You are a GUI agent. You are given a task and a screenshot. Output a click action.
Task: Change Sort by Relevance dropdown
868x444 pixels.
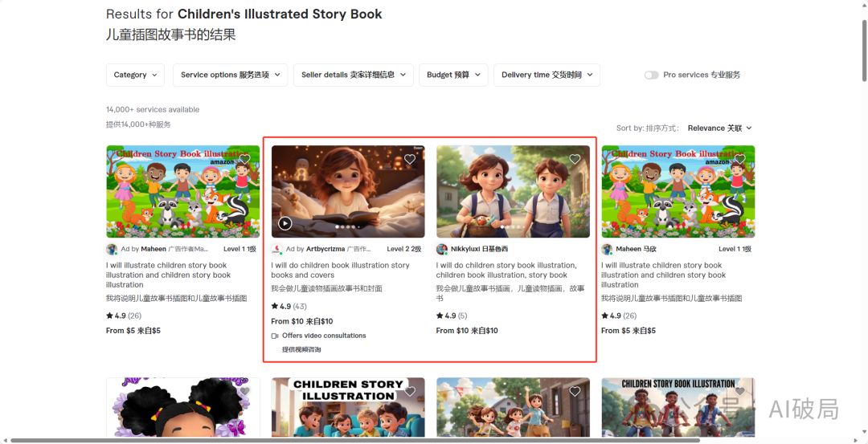pos(719,128)
